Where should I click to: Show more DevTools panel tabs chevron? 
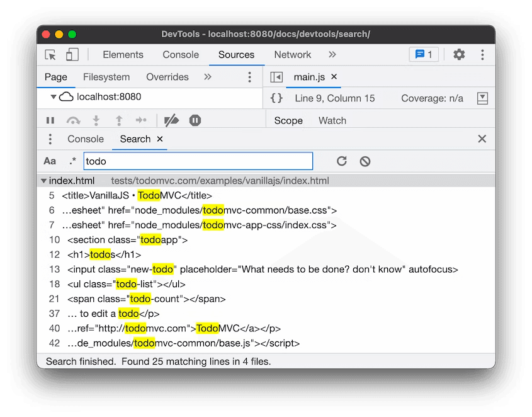click(x=332, y=55)
